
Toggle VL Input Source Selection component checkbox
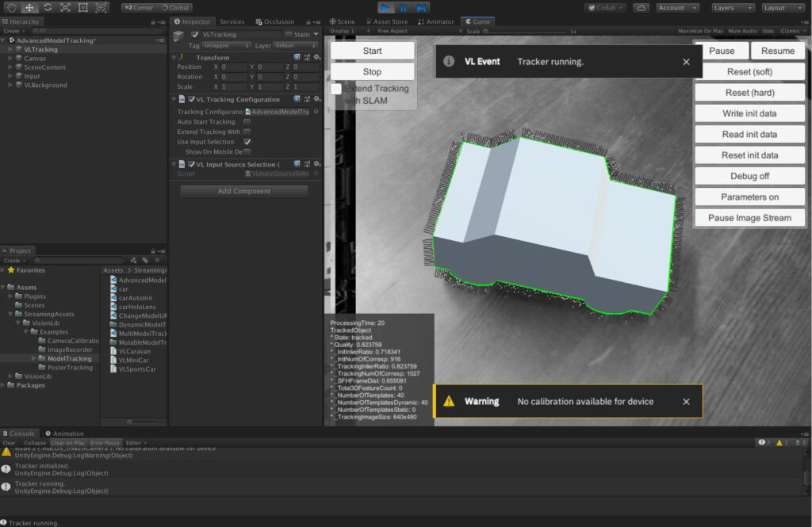192,165
